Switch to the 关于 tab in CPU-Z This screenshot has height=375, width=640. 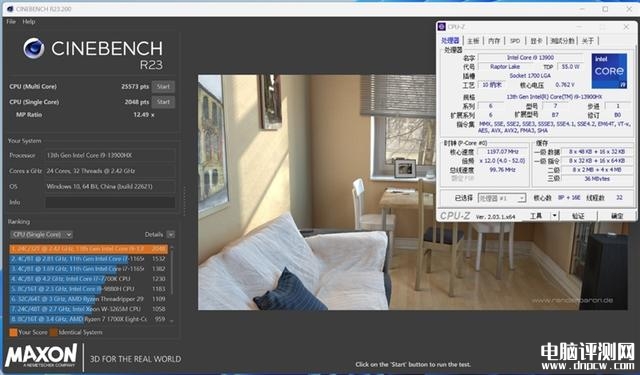tap(588, 41)
